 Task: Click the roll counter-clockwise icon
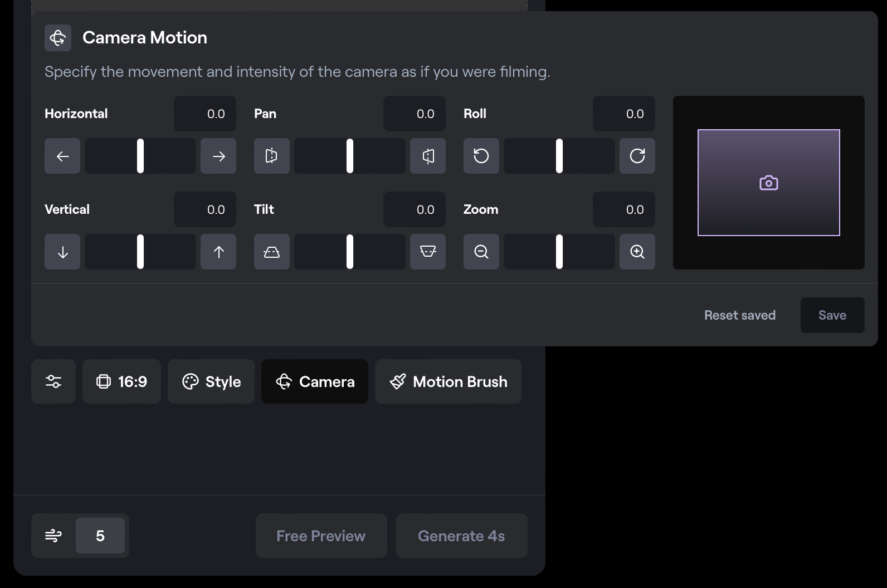(481, 156)
